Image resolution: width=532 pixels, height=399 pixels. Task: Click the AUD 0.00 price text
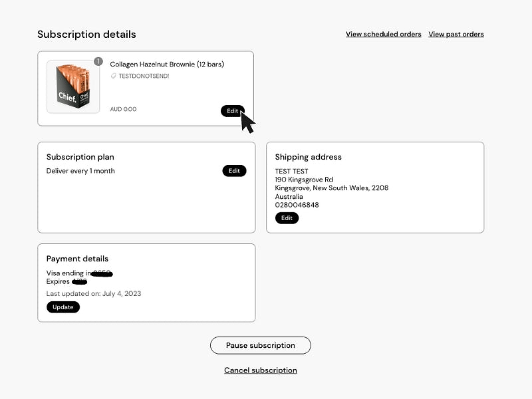pos(123,109)
